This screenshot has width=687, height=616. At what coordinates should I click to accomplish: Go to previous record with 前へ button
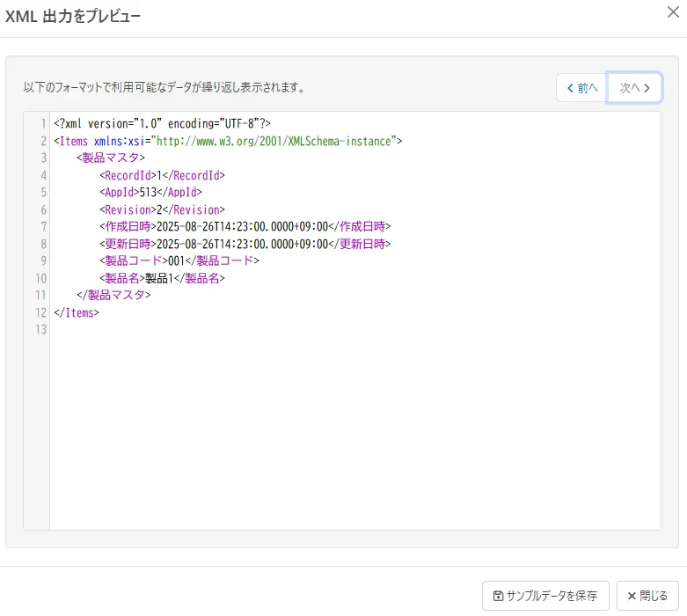581,88
